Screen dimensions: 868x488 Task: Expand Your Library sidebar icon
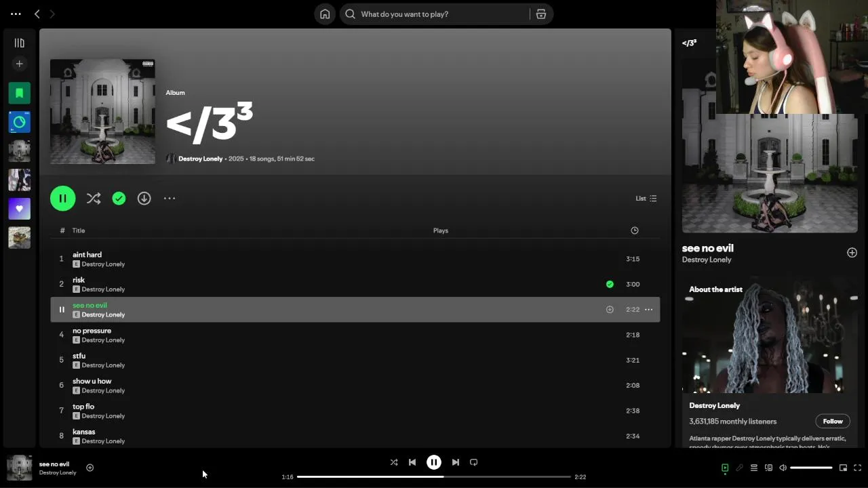coord(19,43)
